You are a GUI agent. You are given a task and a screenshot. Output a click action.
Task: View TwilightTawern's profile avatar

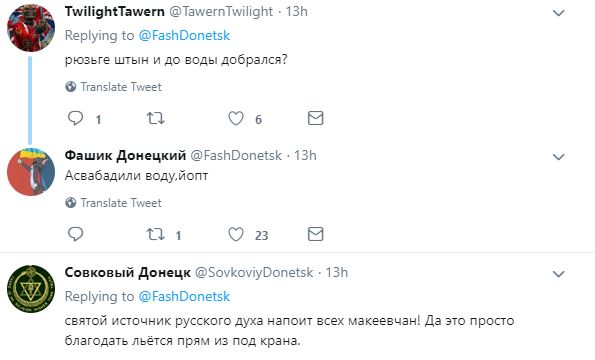[31, 28]
